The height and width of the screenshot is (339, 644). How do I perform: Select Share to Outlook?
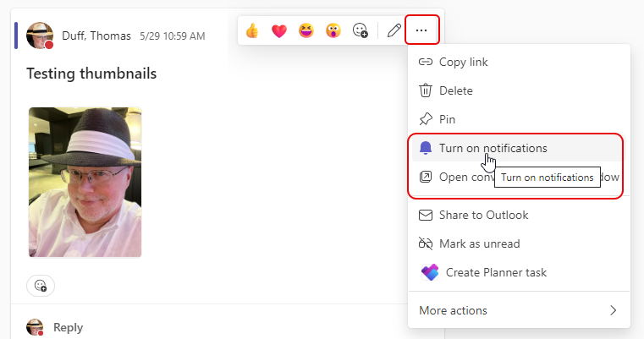(483, 215)
